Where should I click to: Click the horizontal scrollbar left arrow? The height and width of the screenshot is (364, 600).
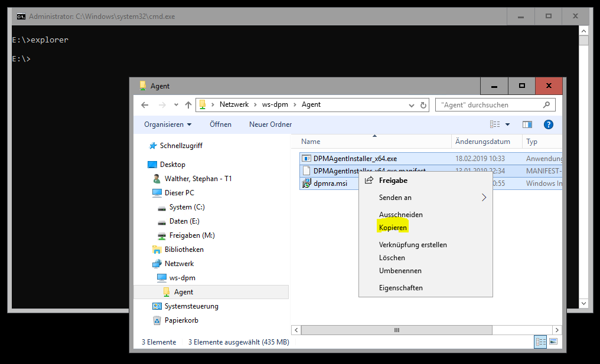(x=296, y=330)
